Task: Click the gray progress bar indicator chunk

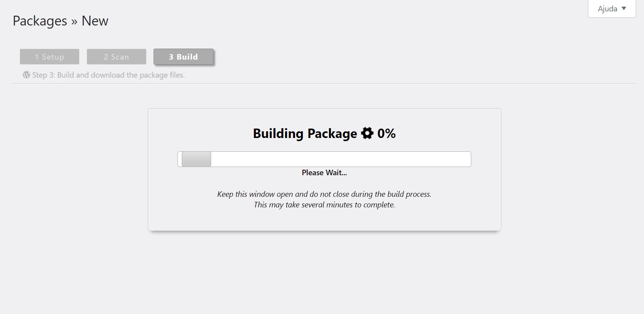Action: pos(196,159)
